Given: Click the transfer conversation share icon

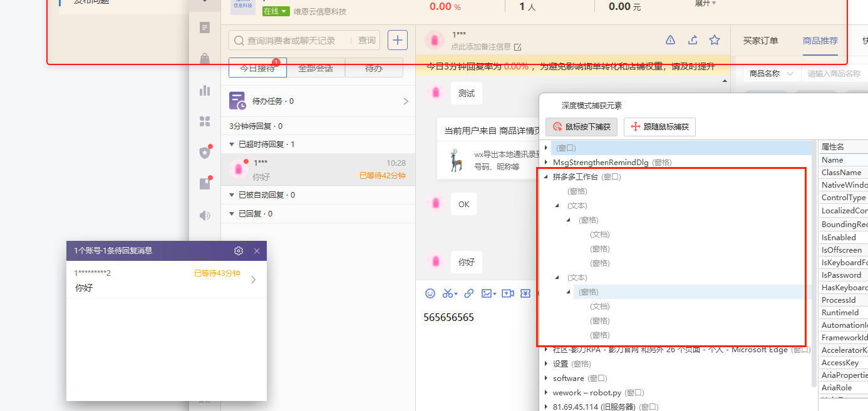Looking at the screenshot, I should click(693, 41).
